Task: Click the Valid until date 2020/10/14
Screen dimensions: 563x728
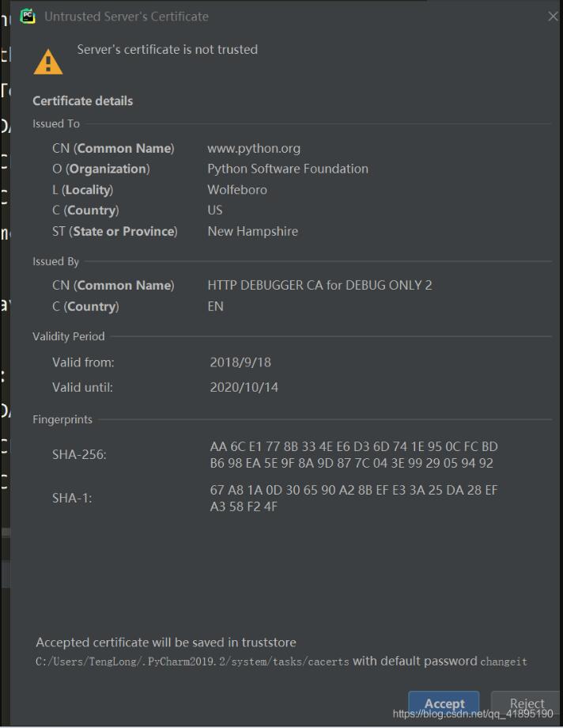Action: [x=244, y=388]
